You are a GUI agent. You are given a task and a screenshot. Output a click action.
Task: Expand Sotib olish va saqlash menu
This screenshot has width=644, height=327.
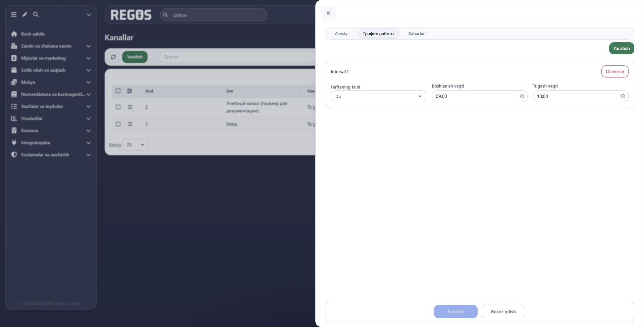[51, 70]
